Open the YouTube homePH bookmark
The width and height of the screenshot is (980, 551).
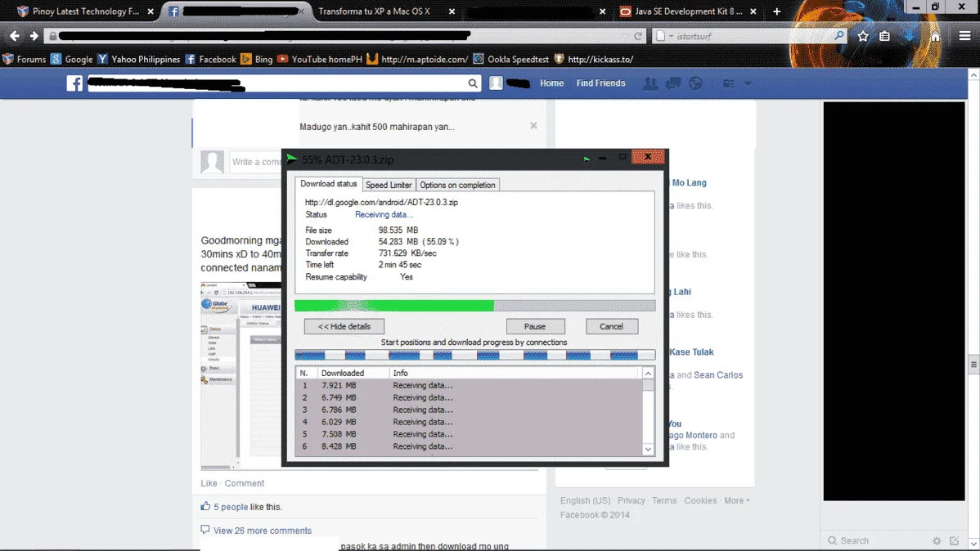(320, 60)
